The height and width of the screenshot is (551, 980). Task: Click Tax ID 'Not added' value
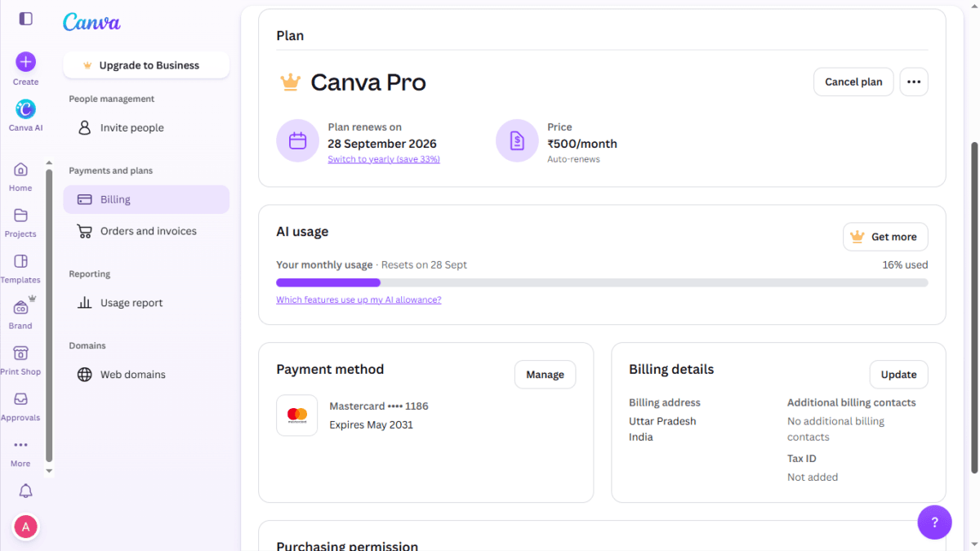[x=813, y=478]
